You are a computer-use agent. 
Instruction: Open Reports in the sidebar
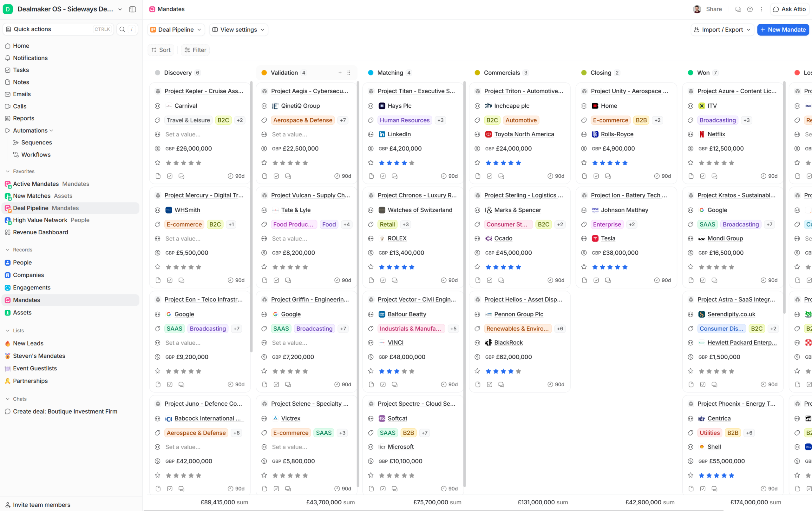click(23, 118)
